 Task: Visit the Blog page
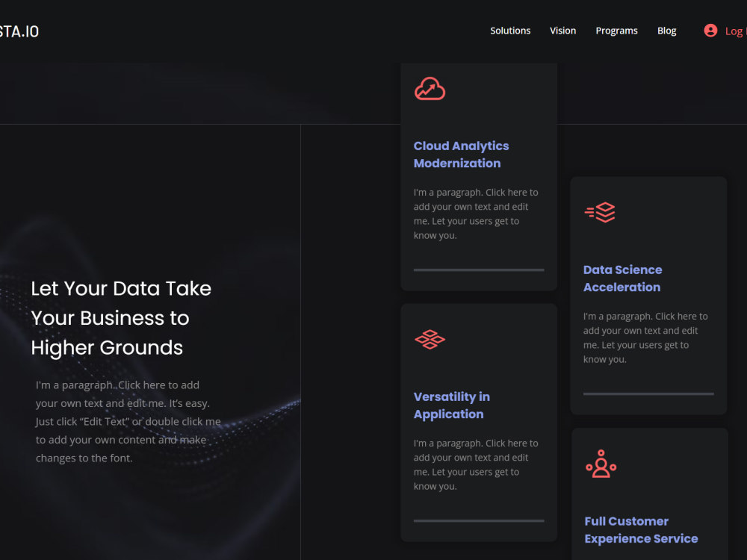[x=666, y=31]
